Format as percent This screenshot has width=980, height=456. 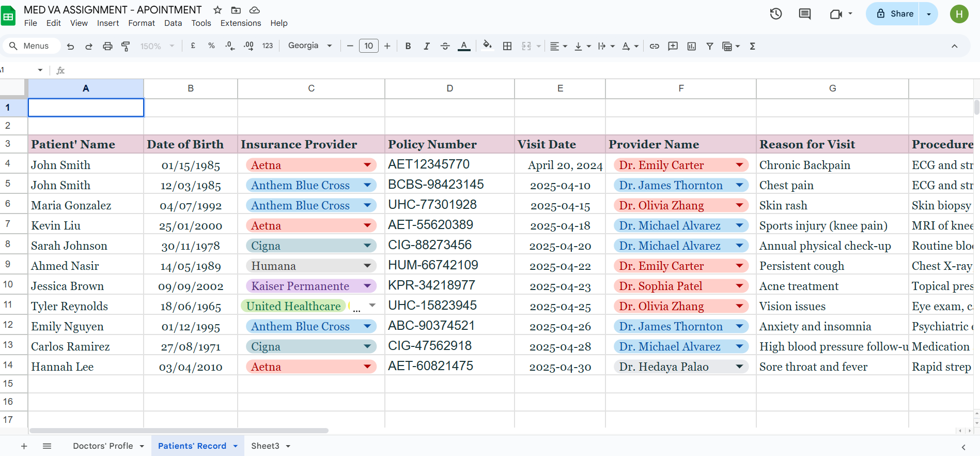(x=211, y=45)
